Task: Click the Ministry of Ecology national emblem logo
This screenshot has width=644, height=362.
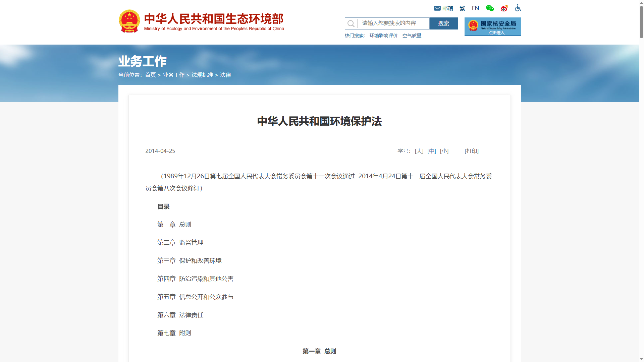Action: 129,21
